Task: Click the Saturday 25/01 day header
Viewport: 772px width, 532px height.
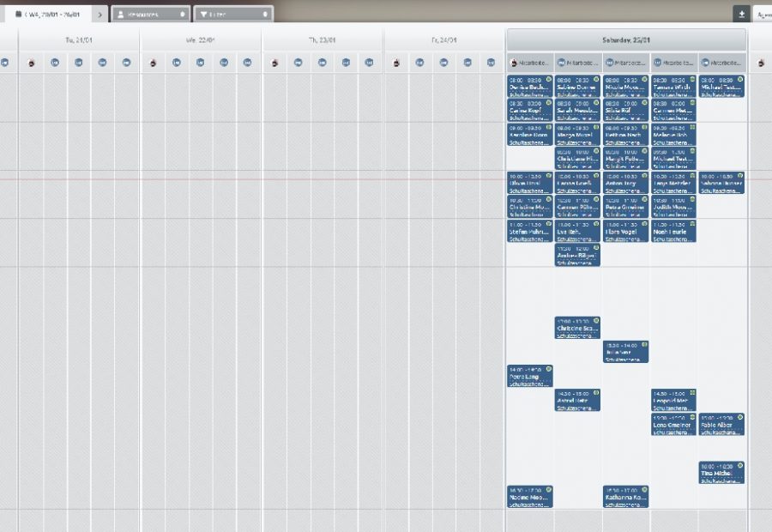Action: coord(626,39)
